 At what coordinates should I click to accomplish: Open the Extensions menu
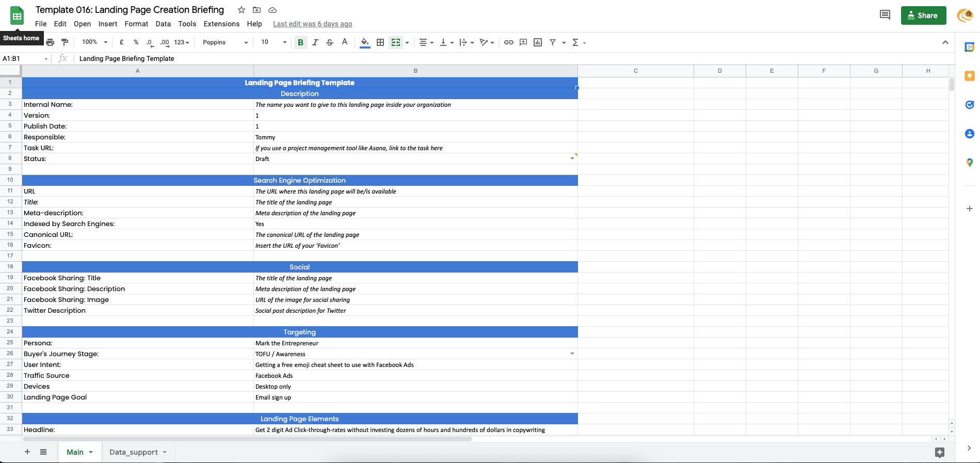[221, 24]
